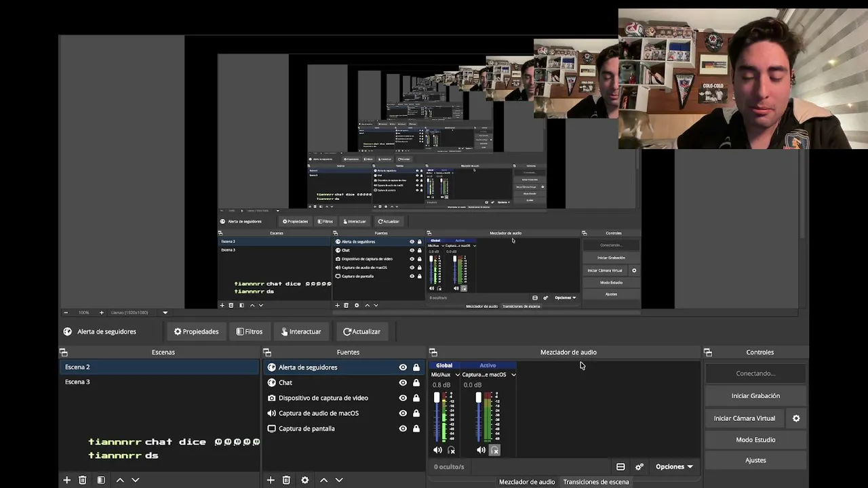Select the Chat source row

[342, 383]
